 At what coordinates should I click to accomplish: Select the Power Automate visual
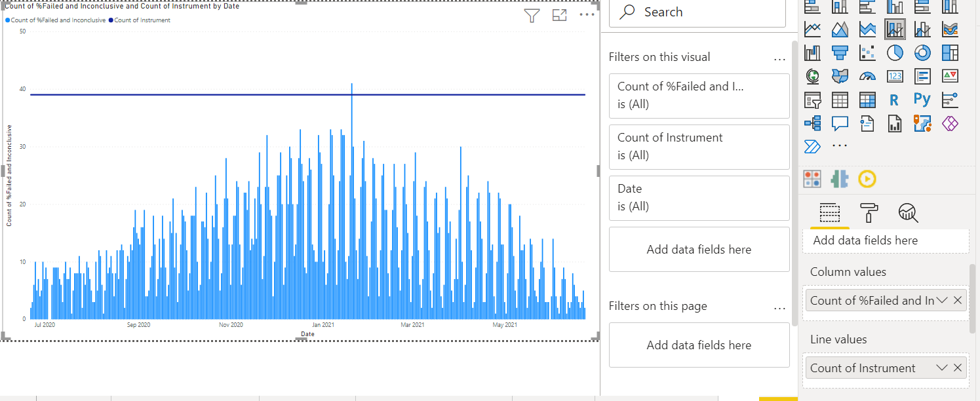(x=812, y=146)
